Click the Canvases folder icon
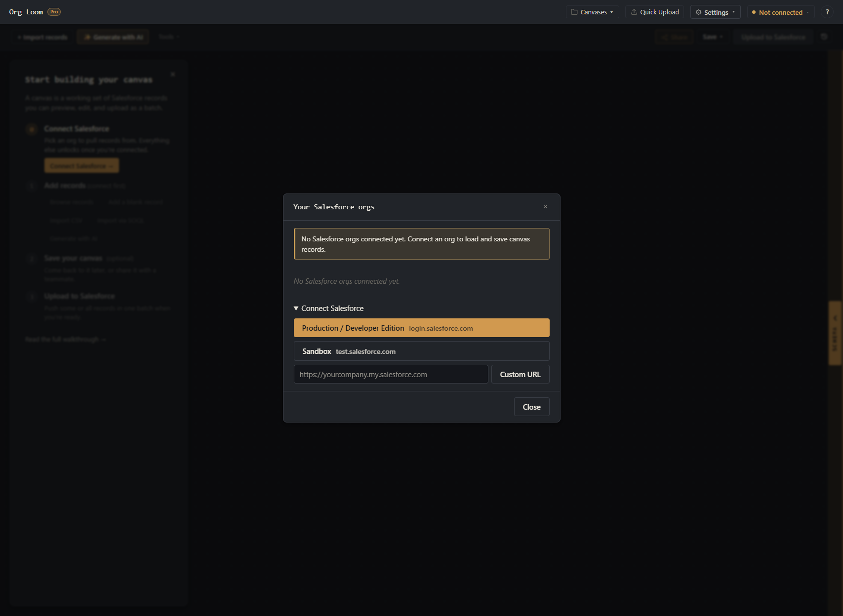Image resolution: width=843 pixels, height=616 pixels. (574, 12)
